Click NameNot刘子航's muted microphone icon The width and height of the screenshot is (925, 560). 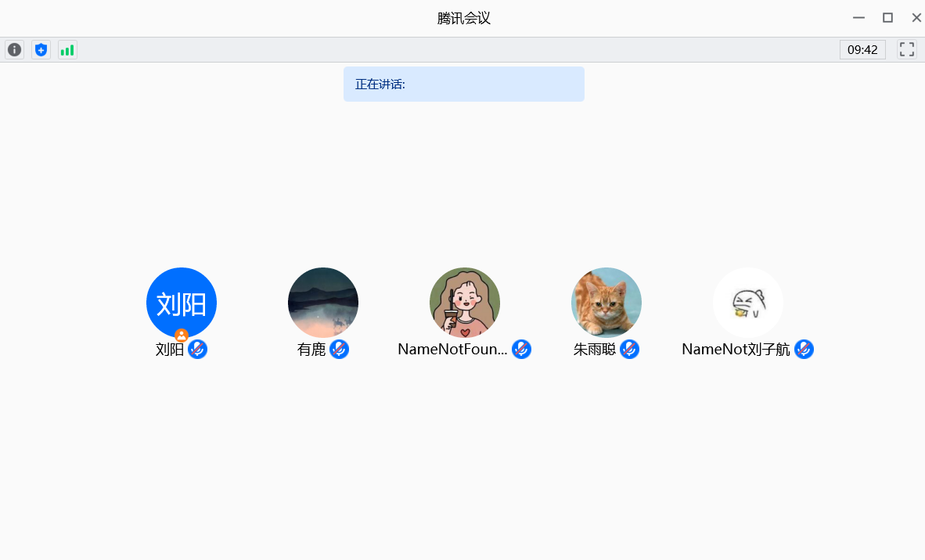(804, 350)
